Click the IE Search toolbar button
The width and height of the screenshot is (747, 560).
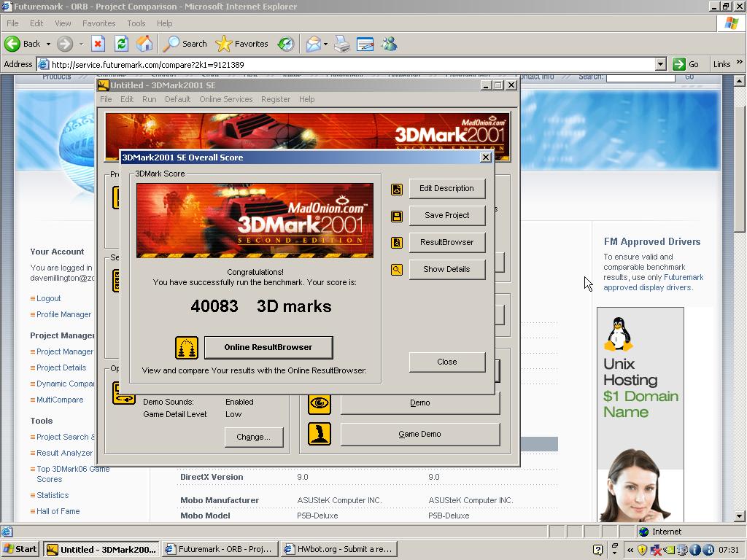(x=185, y=44)
